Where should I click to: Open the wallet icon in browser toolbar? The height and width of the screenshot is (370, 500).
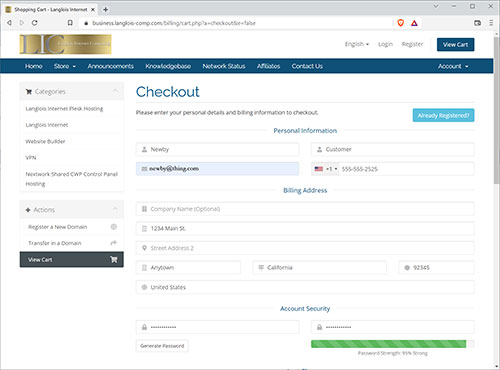477,23
